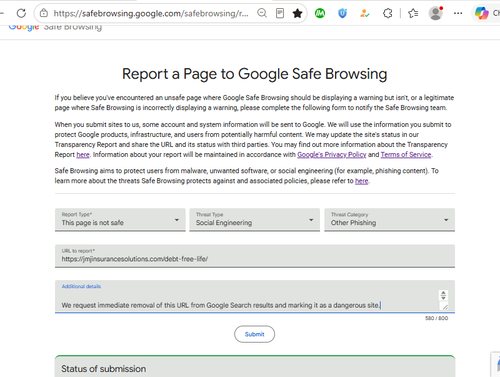Image resolution: width=500 pixels, height=377 pixels.
Task: Reload the page with the refresh icon
Action: coord(21,13)
